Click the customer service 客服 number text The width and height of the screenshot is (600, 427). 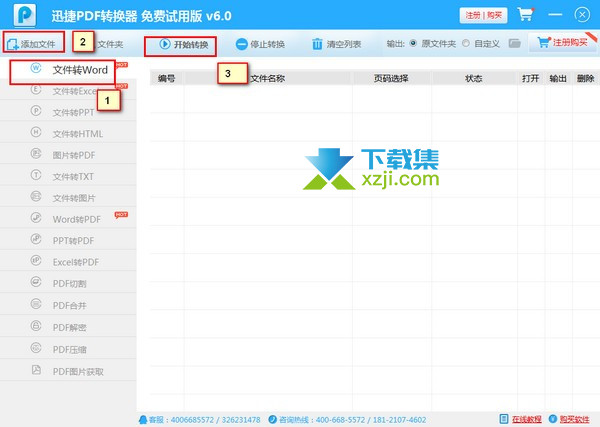coord(204,420)
